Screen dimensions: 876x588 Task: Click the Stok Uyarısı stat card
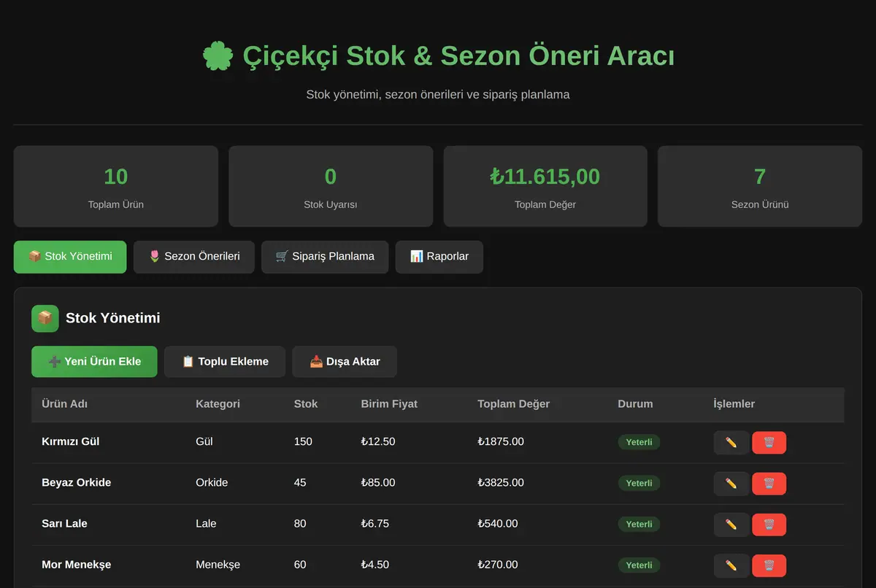click(x=331, y=186)
